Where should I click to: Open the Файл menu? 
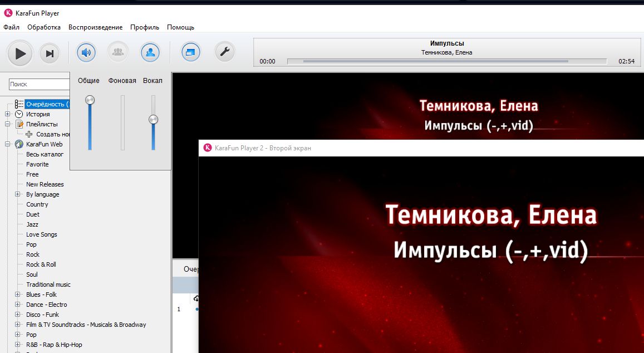click(12, 27)
